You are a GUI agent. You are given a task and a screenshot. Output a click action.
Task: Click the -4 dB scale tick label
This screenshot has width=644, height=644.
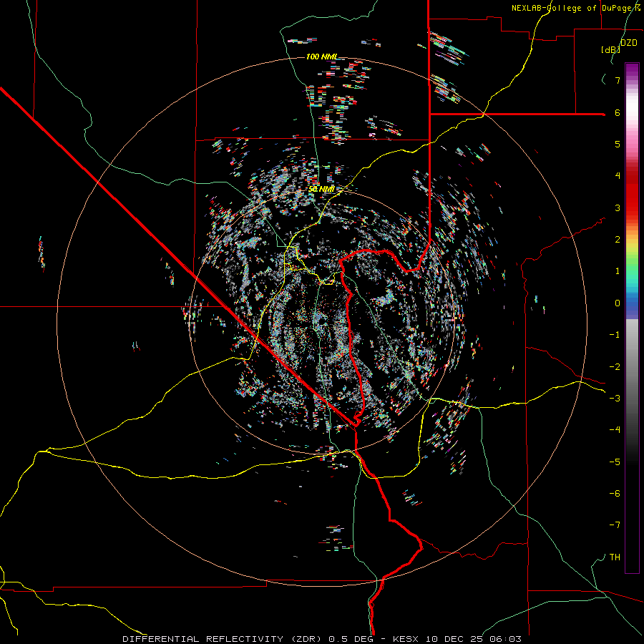pyautogui.click(x=614, y=430)
